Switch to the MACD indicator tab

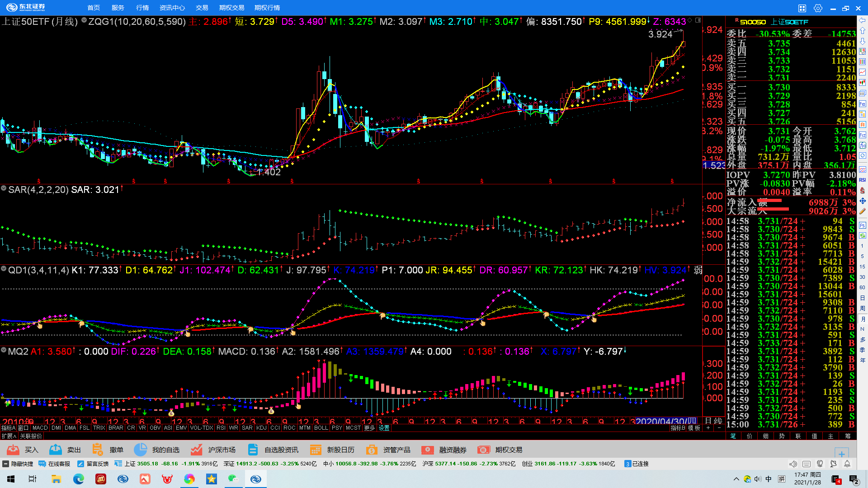pyautogui.click(x=40, y=428)
